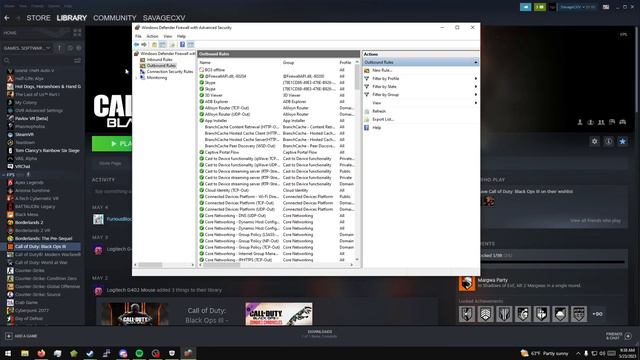Click Help in the Actions pane

[376, 127]
